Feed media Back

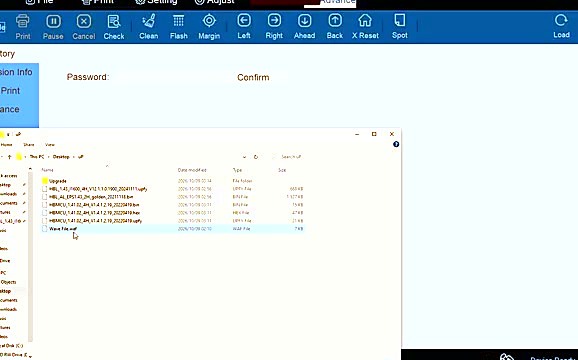tap(335, 27)
